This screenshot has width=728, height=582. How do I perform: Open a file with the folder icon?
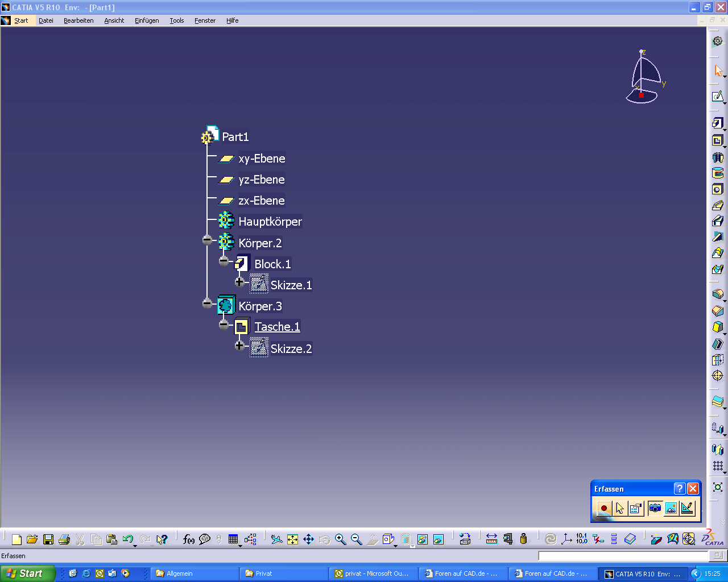point(32,539)
